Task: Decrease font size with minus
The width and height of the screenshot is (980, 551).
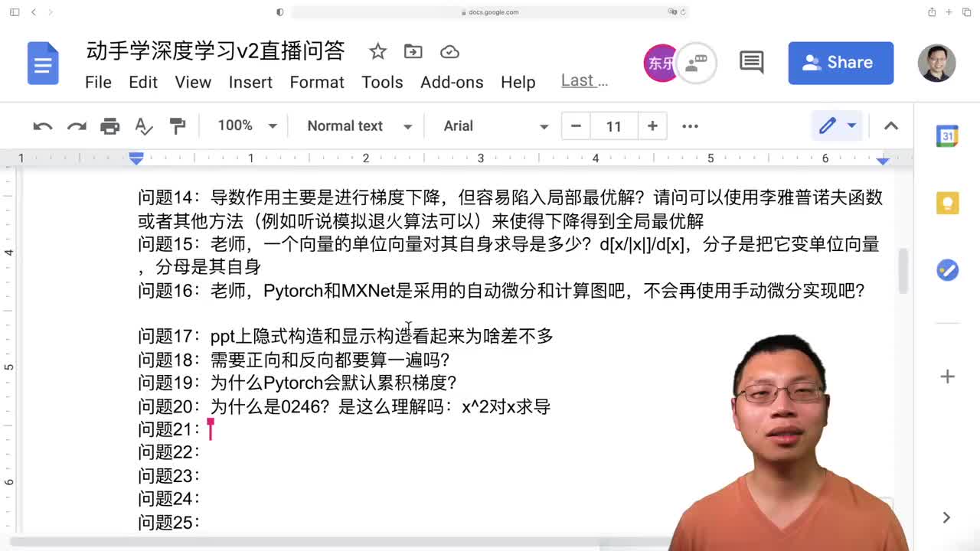Action: [x=576, y=126]
